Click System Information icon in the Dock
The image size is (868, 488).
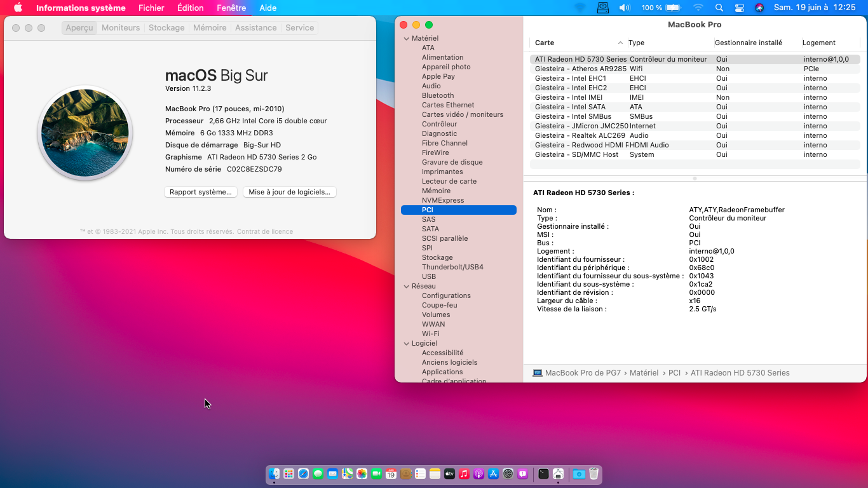[x=558, y=473]
